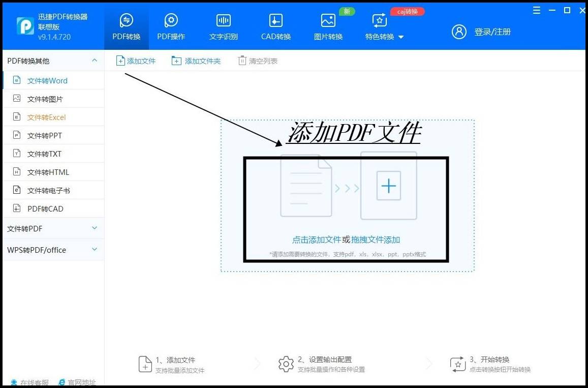The image size is (588, 388).
Task: Open the 文件转PPT conversion tool
Action: tap(47, 135)
